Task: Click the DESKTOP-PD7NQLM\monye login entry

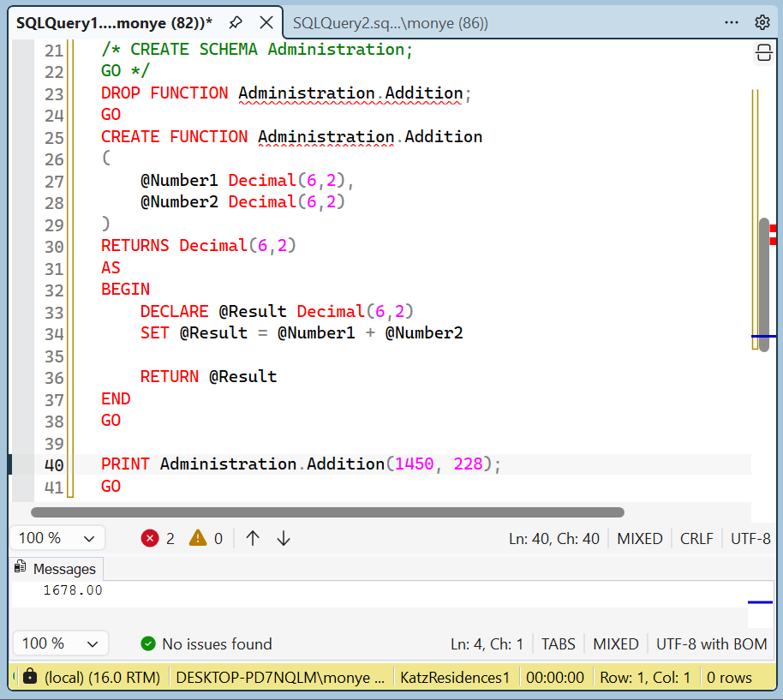Action: point(281,678)
